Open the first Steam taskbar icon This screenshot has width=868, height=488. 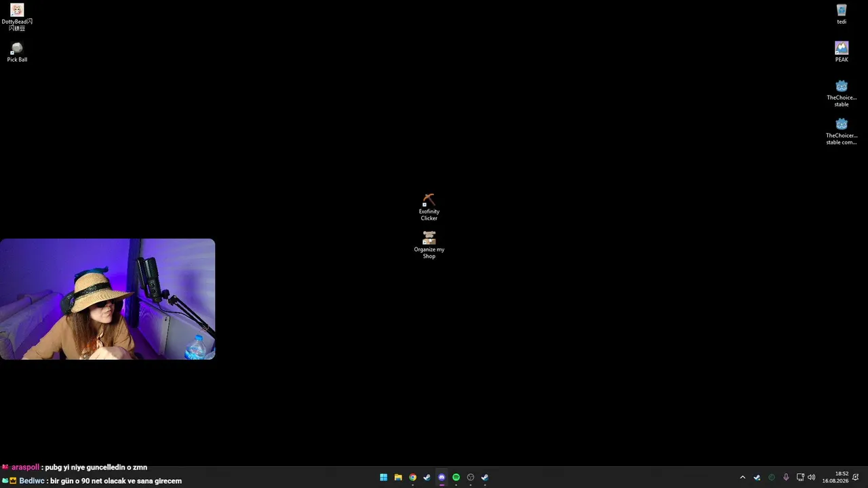pos(427,477)
